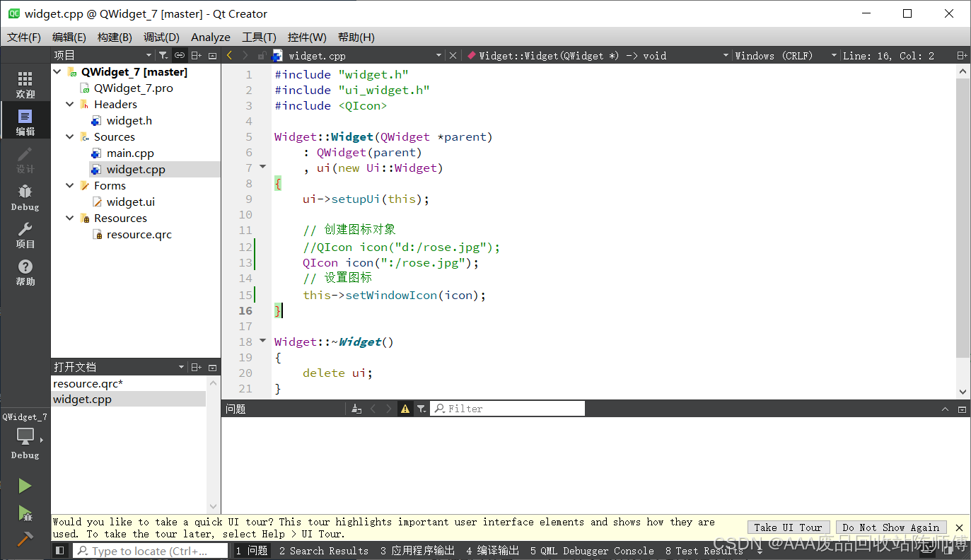
Task: Collapse the QWidget_7 [master] project node
Action: pos(57,71)
